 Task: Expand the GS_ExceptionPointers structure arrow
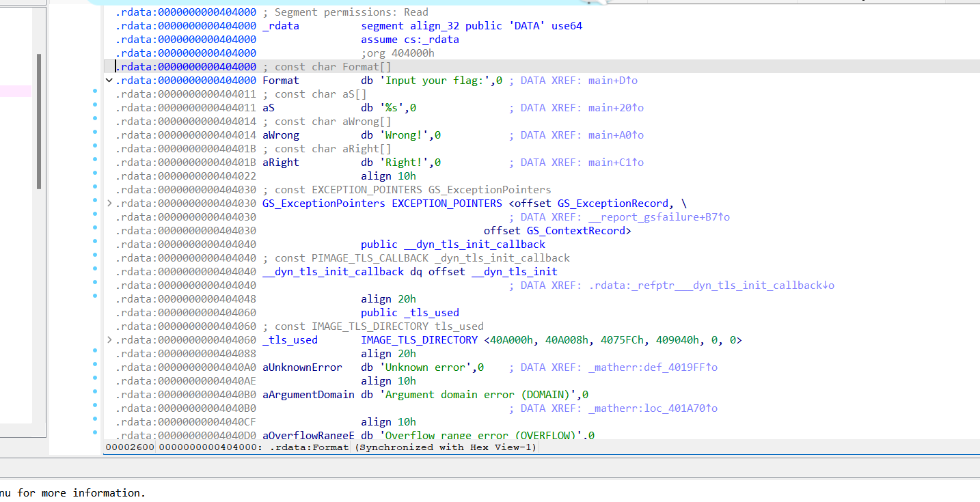(109, 204)
